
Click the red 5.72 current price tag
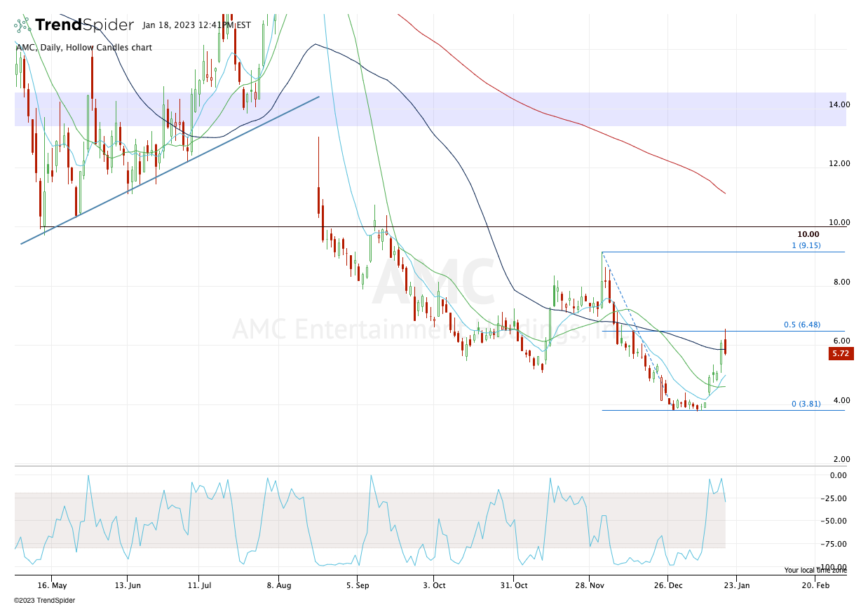click(840, 354)
